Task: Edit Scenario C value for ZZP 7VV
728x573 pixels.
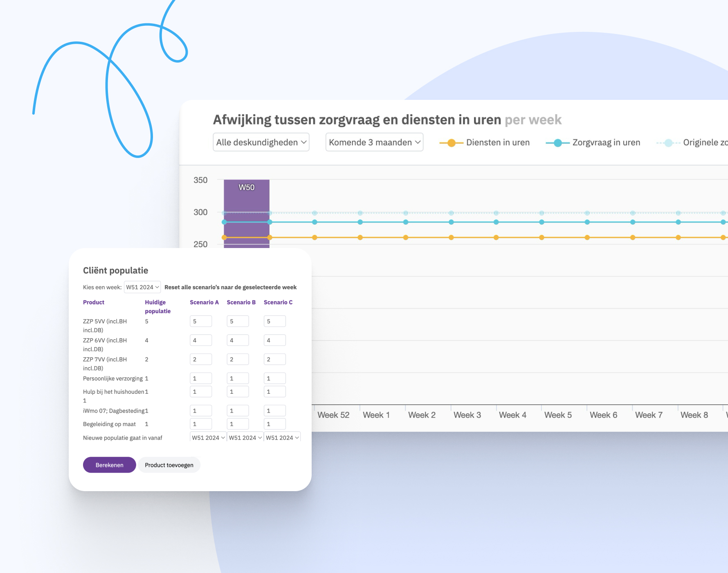Action: point(274,359)
